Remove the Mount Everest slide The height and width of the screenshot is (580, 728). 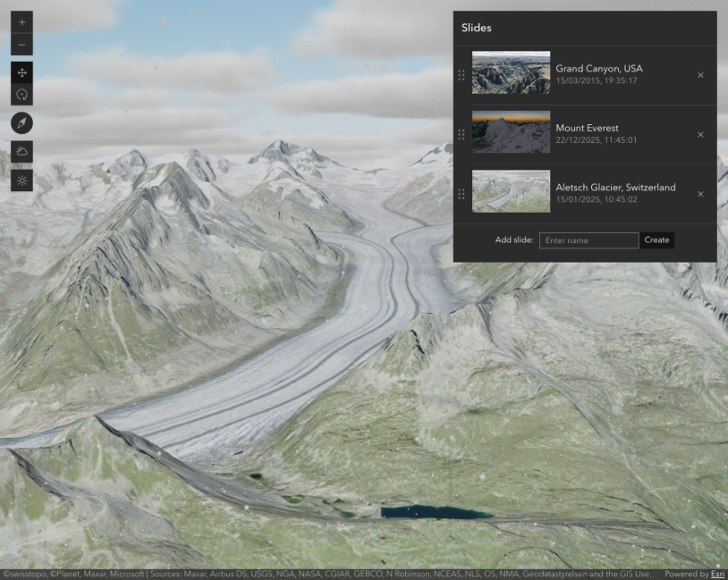[700, 135]
